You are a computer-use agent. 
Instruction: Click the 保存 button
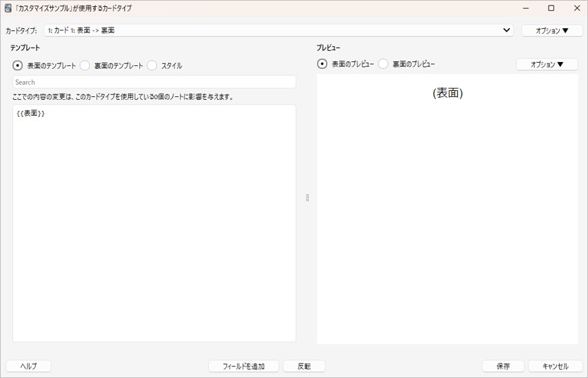[503, 366]
